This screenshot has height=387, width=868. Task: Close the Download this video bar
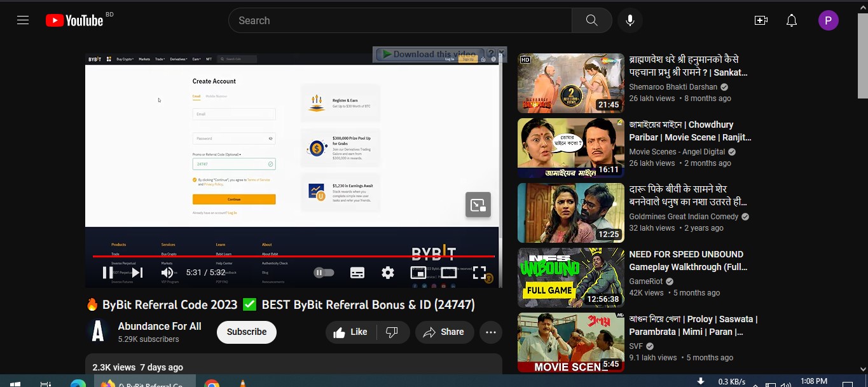tap(502, 53)
